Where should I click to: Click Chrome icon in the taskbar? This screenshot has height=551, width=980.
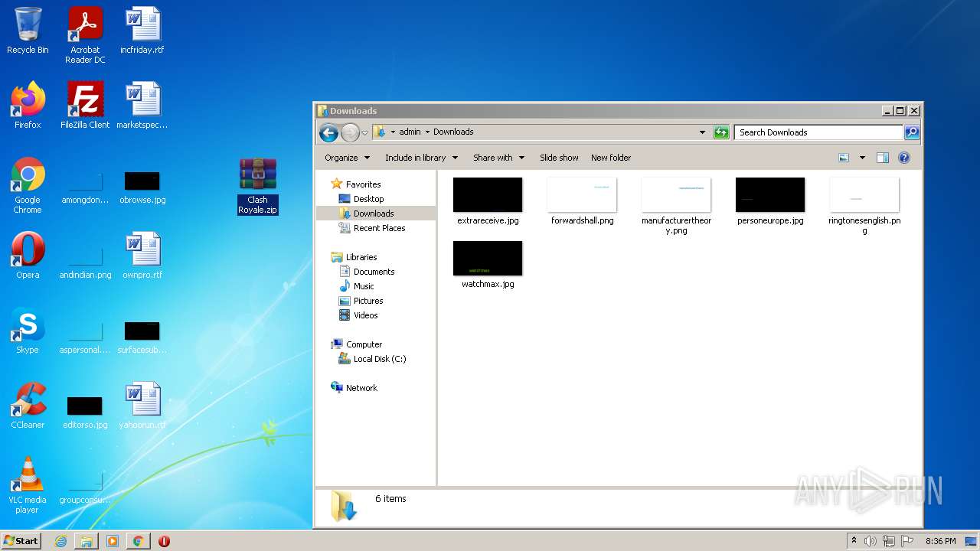tap(138, 541)
